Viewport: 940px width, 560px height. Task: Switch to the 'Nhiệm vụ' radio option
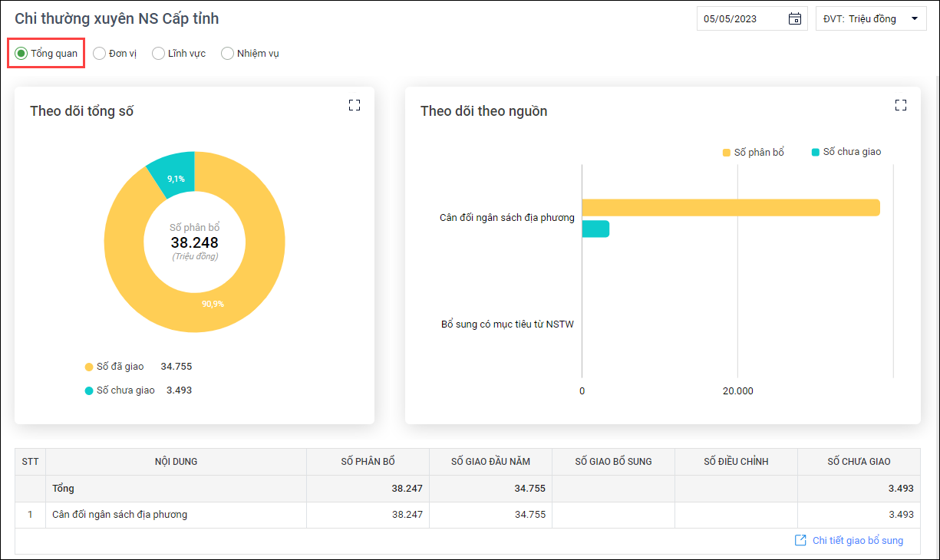(227, 54)
